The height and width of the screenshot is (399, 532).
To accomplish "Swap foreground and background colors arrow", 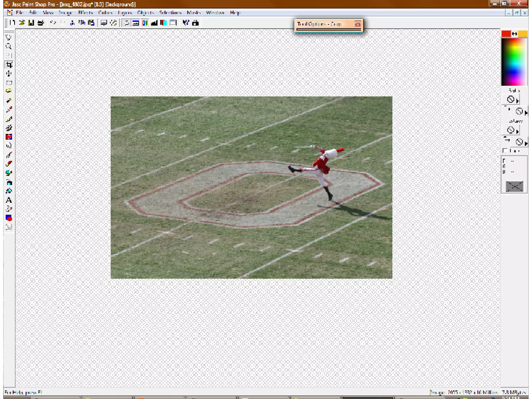I will (514, 34).
